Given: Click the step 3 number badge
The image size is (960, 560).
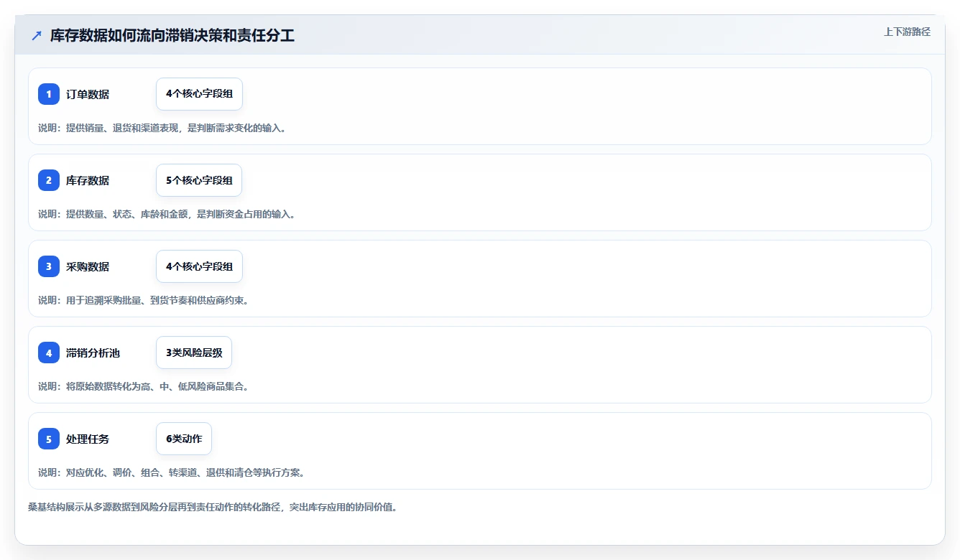Looking at the screenshot, I should (x=49, y=266).
